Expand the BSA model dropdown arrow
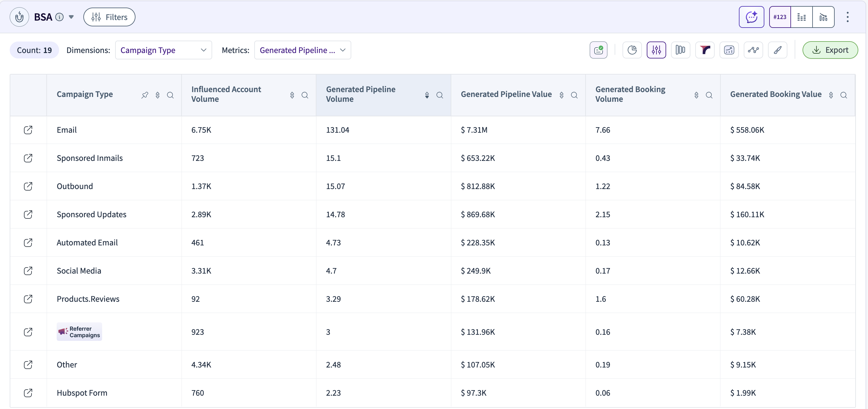The image size is (868, 409). coord(71,17)
